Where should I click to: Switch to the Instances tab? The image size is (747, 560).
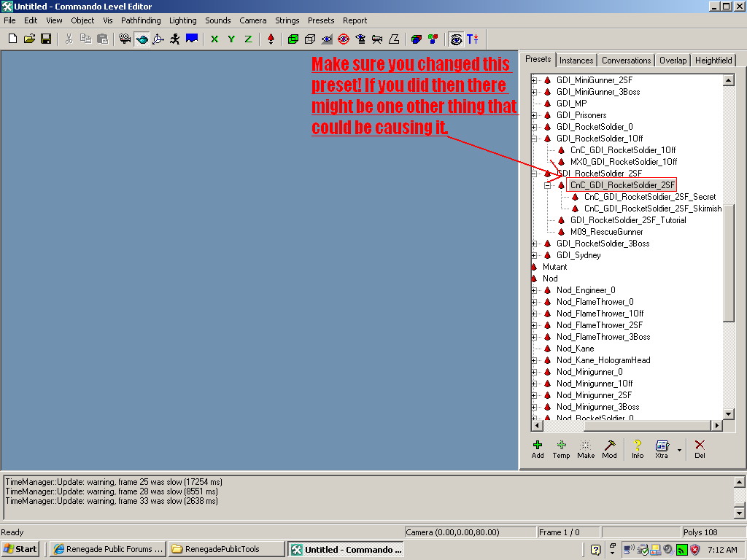576,61
